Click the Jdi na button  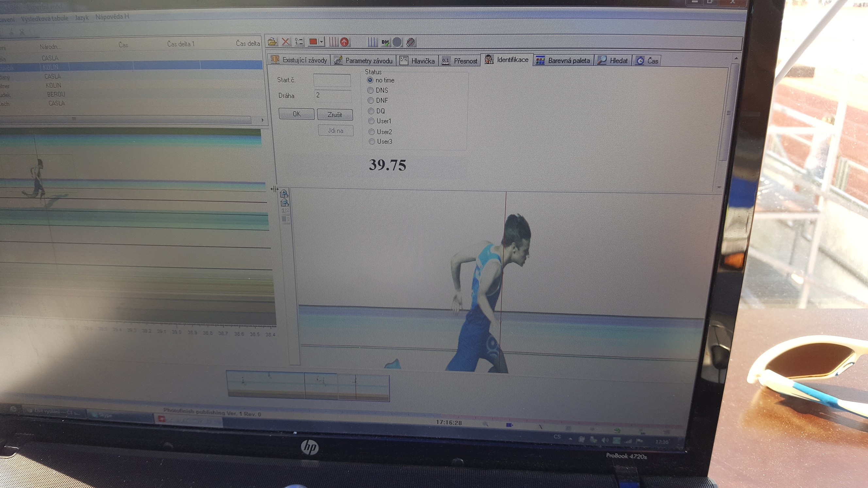click(336, 131)
